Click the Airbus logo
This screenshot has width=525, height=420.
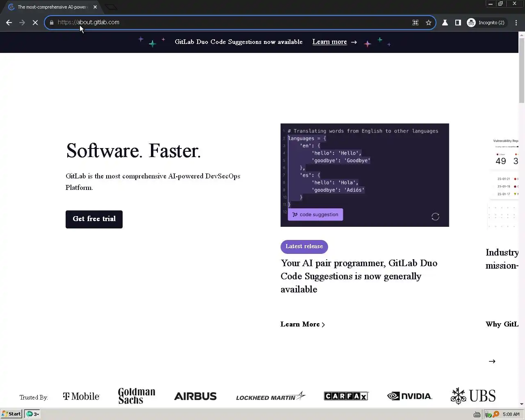195,396
